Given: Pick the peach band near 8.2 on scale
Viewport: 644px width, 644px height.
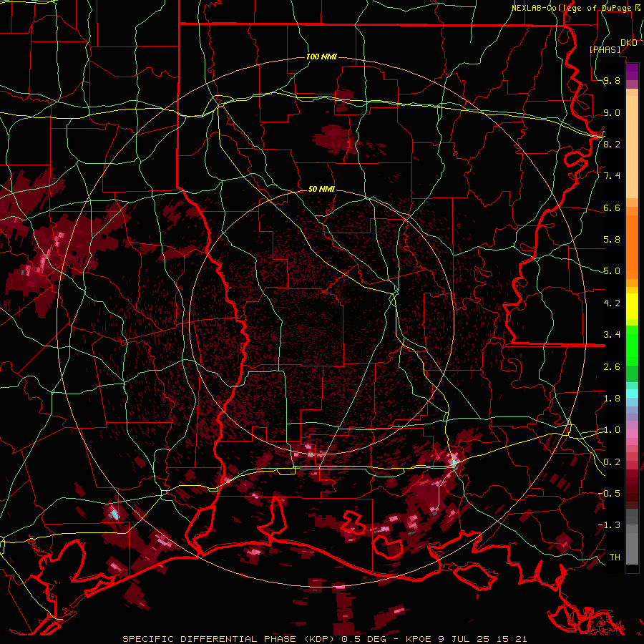Looking at the screenshot, I should click(632, 147).
